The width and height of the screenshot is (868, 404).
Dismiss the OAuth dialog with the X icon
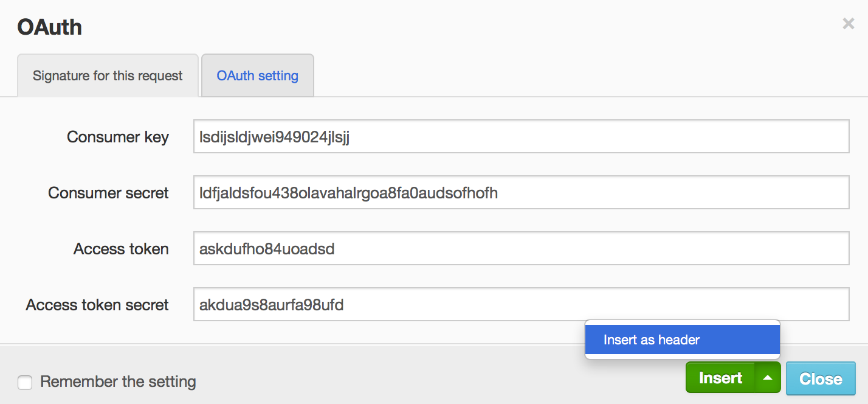[848, 24]
